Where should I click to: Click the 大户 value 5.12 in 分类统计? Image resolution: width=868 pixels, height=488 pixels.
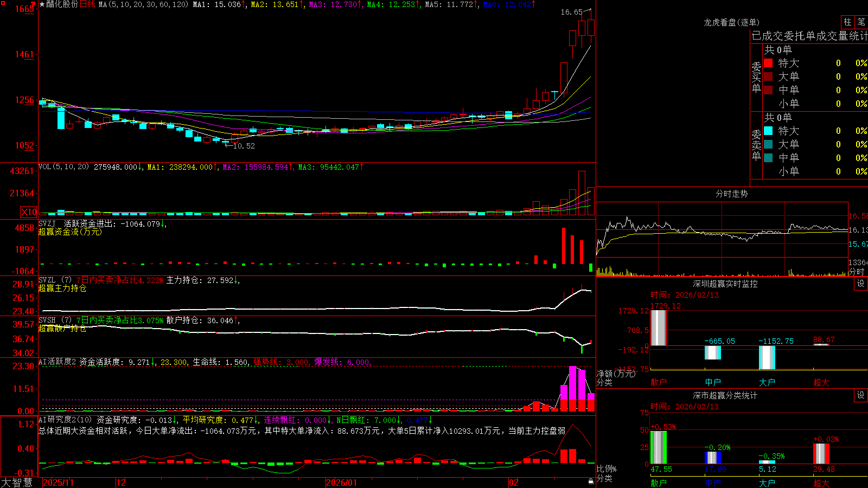pos(768,470)
